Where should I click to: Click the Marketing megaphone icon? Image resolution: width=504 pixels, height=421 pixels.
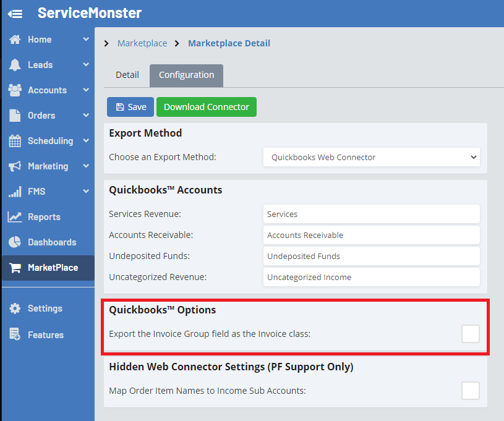click(15, 166)
